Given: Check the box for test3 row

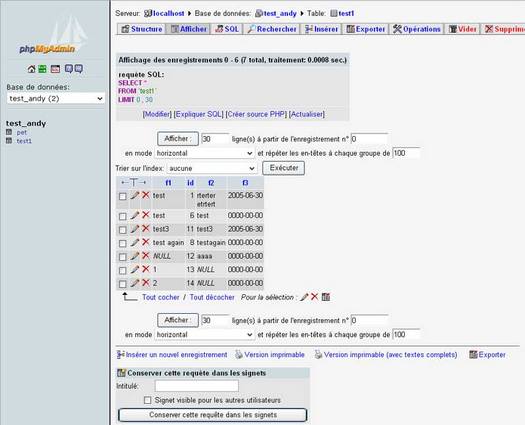Looking at the screenshot, I should tap(123, 230).
